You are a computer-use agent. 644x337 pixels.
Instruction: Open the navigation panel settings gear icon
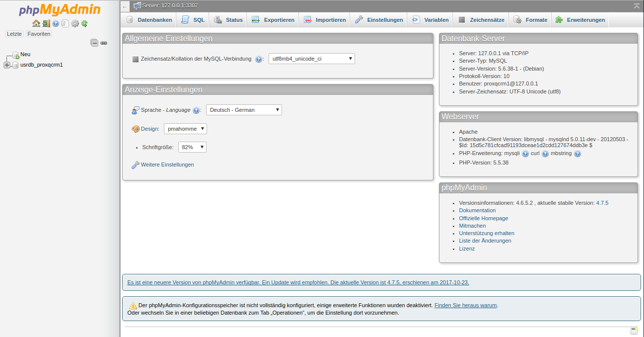pyautogui.click(x=75, y=23)
